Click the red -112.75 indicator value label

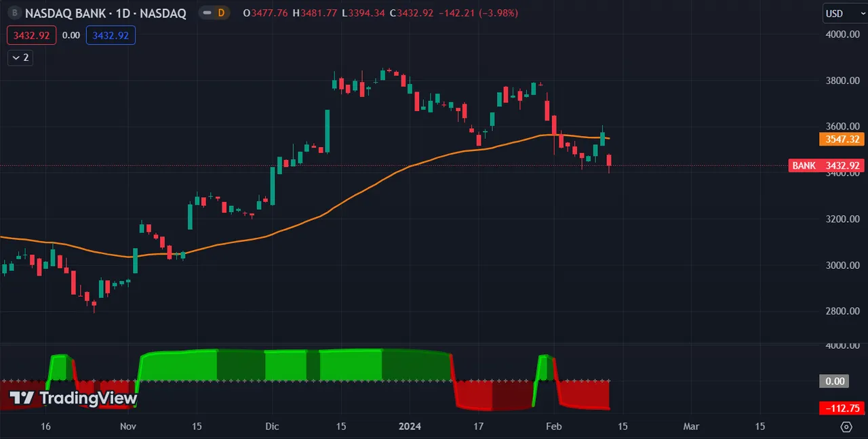(x=841, y=408)
